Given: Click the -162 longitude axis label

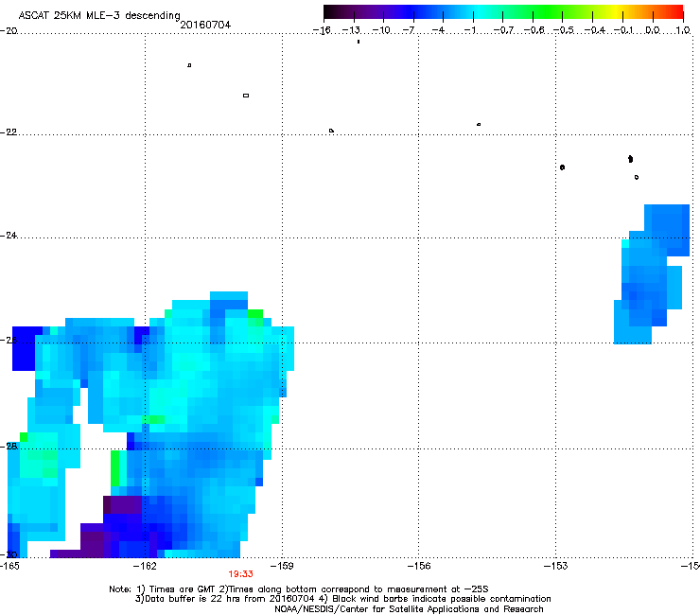Looking at the screenshot, I should [x=145, y=567].
